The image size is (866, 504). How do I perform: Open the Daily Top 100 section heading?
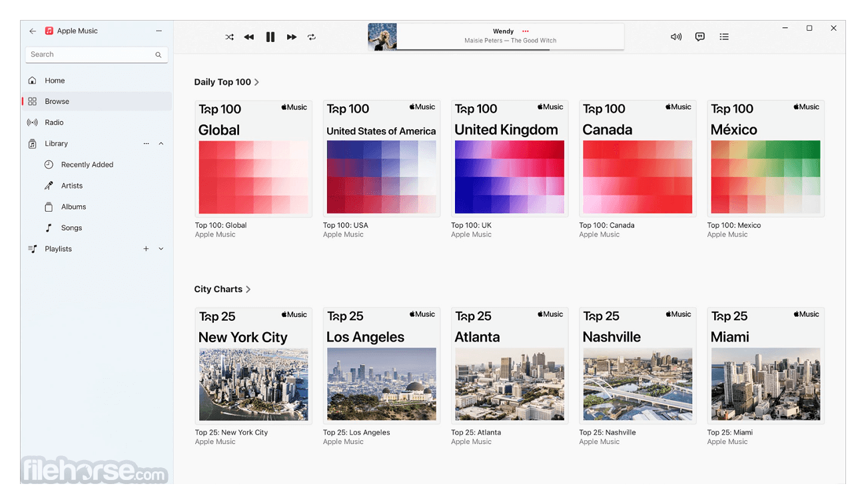pyautogui.click(x=222, y=82)
